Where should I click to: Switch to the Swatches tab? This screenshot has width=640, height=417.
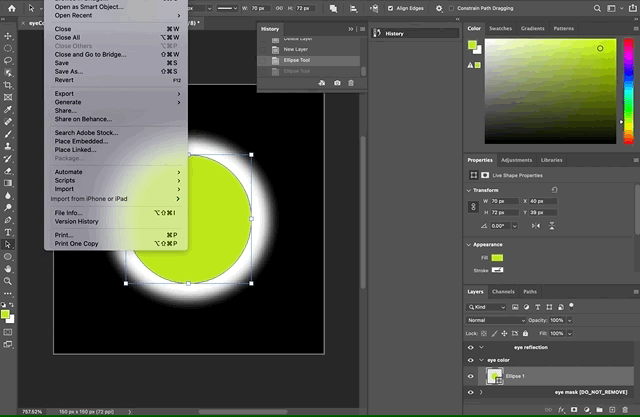coord(499,29)
